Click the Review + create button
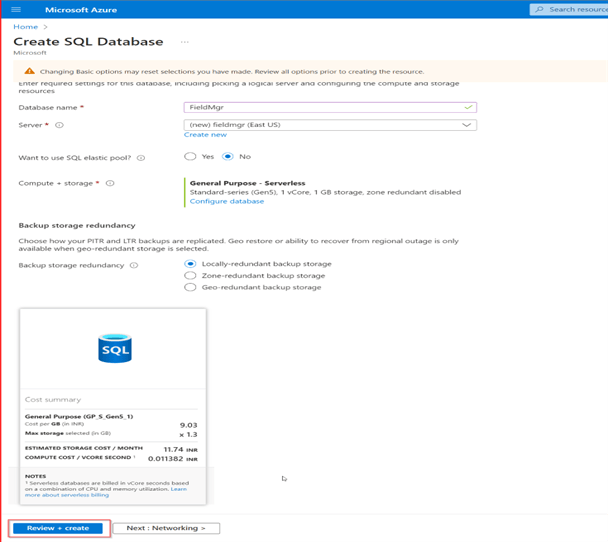The width and height of the screenshot is (609, 542). tap(58, 528)
